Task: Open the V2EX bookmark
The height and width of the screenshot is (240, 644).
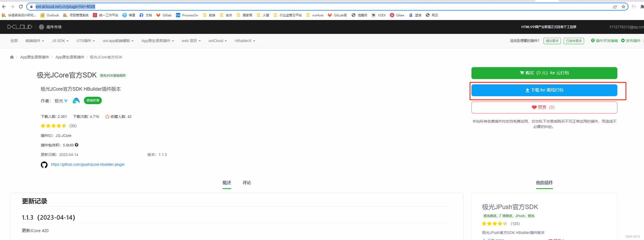Action: [x=379, y=15]
